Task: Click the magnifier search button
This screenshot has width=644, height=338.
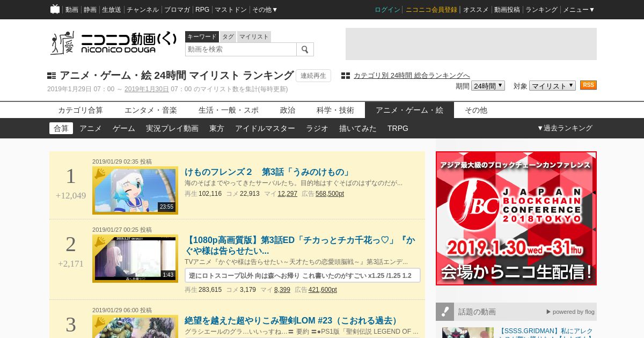Action: [x=305, y=49]
